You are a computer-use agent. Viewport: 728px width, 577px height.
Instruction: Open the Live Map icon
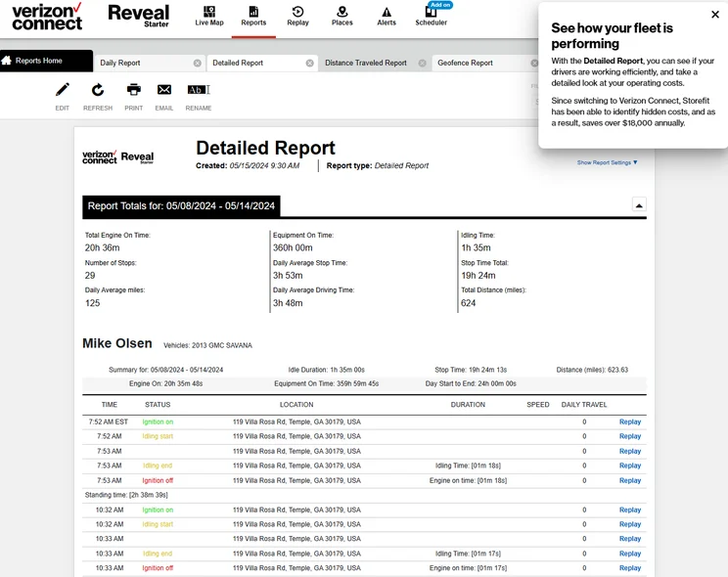(x=209, y=17)
